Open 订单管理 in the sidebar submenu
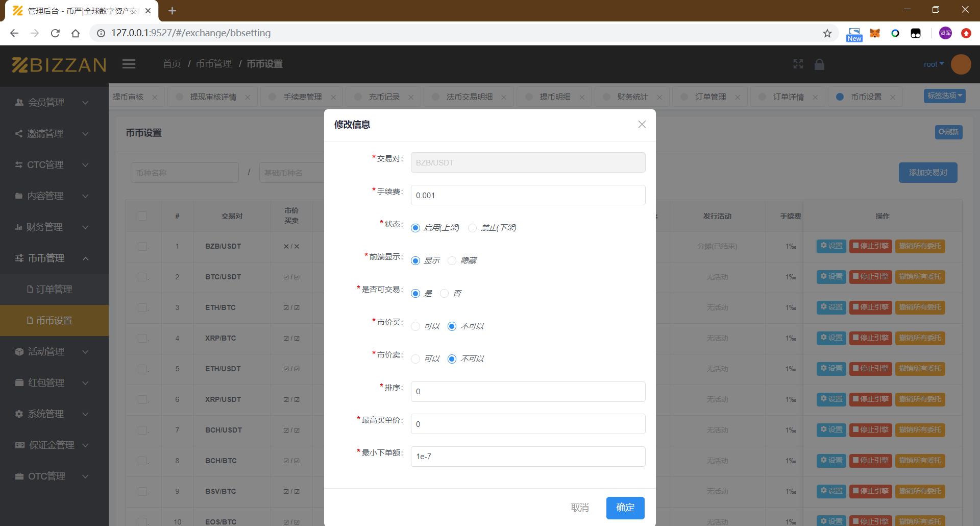The image size is (980, 526). tap(54, 290)
